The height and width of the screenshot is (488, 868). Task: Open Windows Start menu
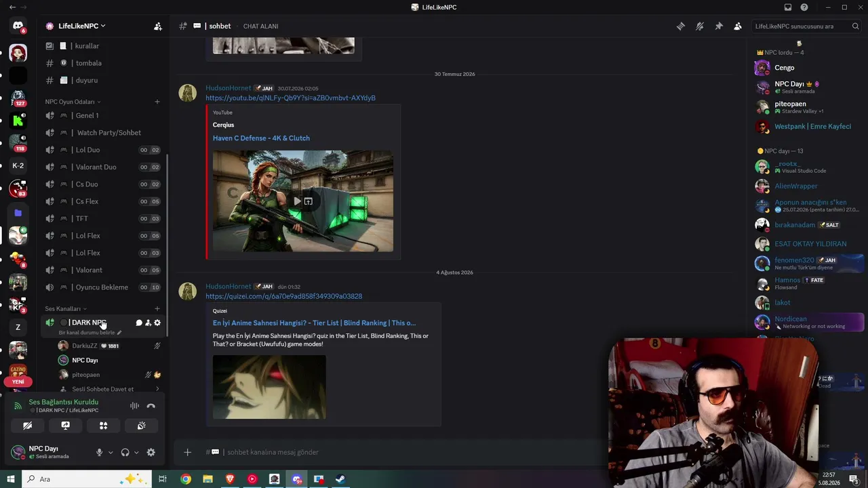[x=11, y=479]
